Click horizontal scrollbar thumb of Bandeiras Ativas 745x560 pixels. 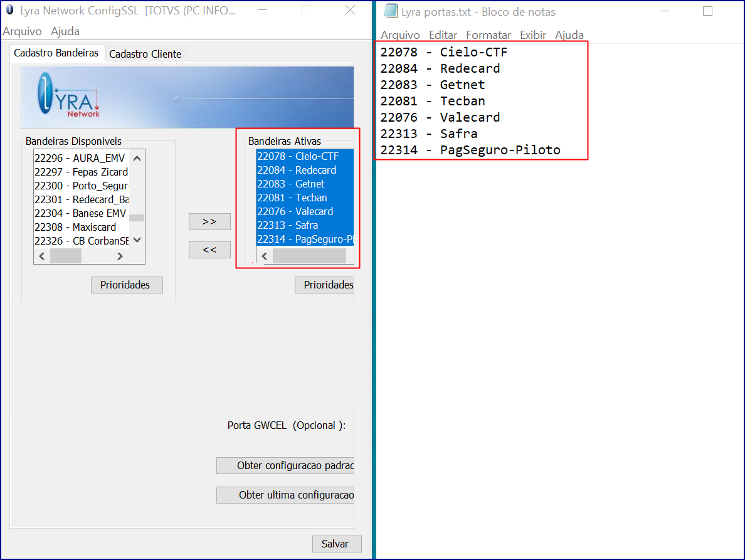click(x=309, y=256)
